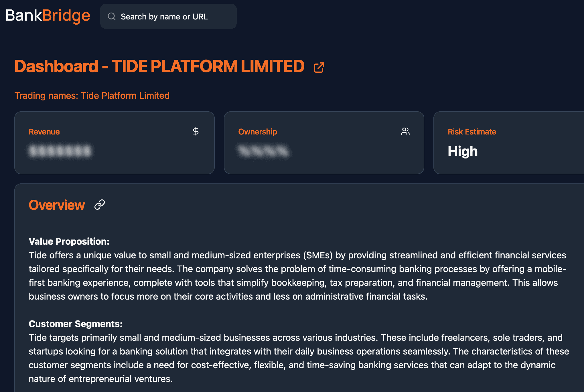Open the external link icon beside the dashboard title

(319, 68)
